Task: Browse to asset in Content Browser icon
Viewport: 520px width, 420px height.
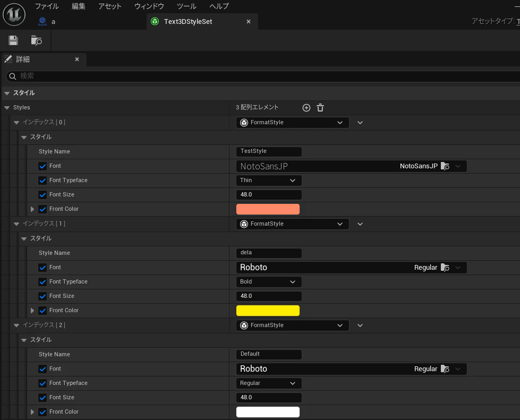Action: point(36,40)
